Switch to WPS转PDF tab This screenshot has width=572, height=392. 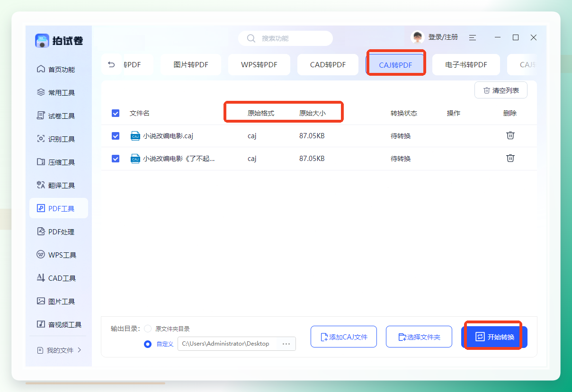(x=259, y=65)
